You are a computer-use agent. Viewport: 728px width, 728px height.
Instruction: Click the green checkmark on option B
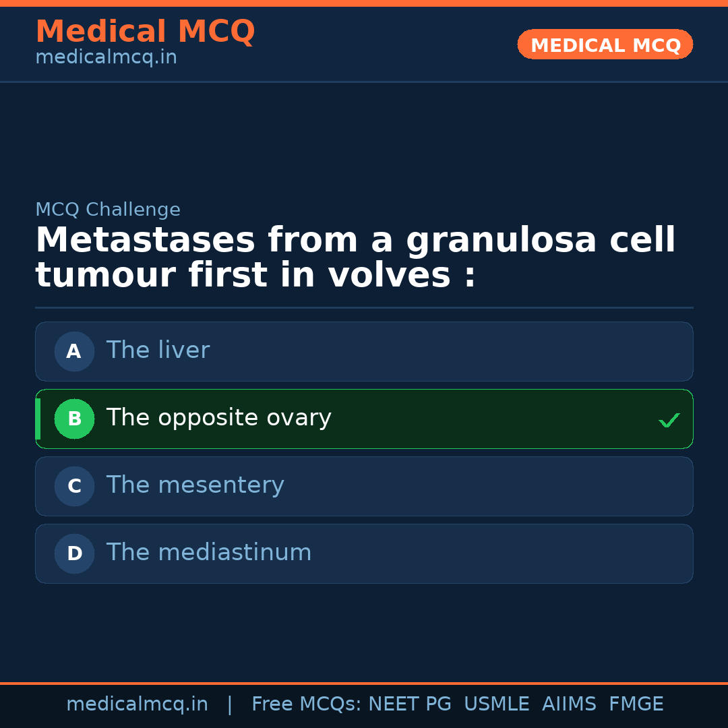click(669, 420)
